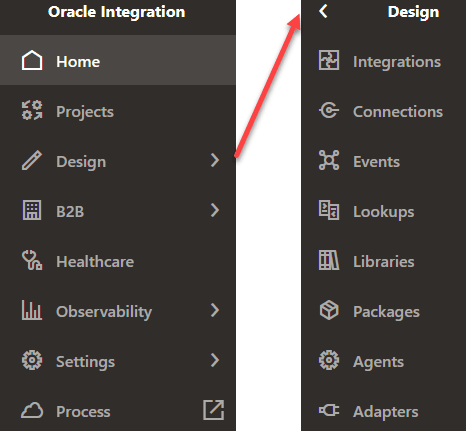466x431 pixels.
Task: Click the Process cloud icon
Action: 32,410
